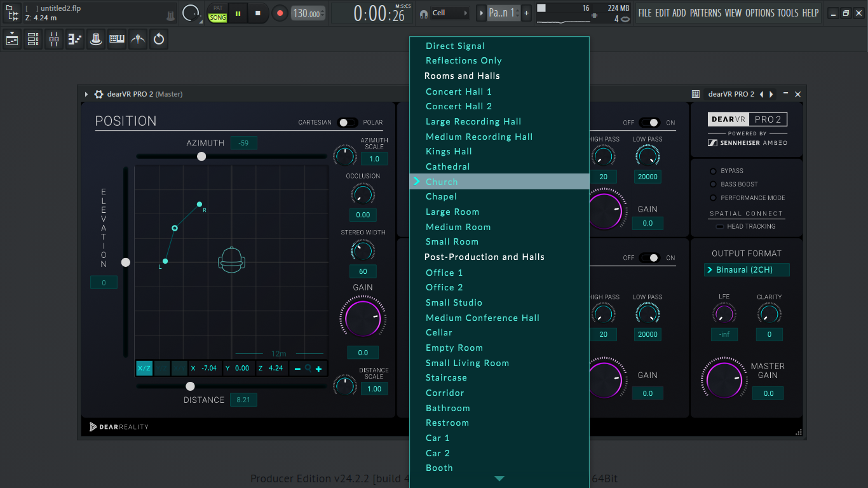Screen dimensions: 868x488
Task: Click the add pattern plus button
Action: point(526,13)
